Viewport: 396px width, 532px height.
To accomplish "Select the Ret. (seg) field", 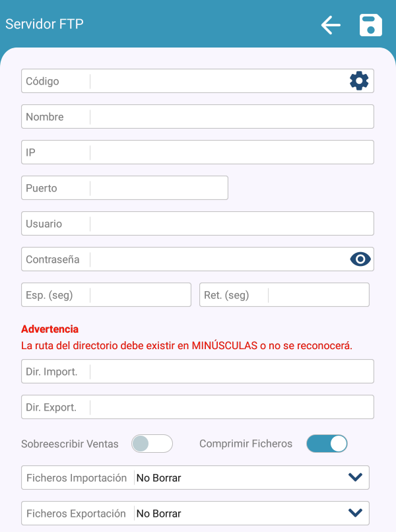I will coord(318,295).
